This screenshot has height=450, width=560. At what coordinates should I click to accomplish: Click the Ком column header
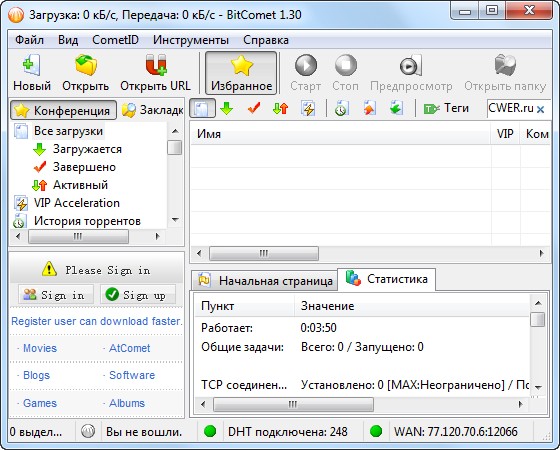pyautogui.click(x=535, y=134)
